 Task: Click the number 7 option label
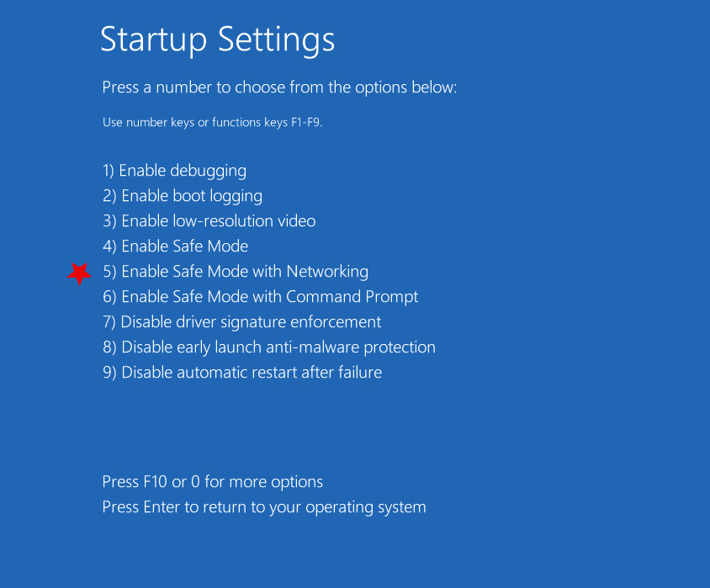coord(108,321)
